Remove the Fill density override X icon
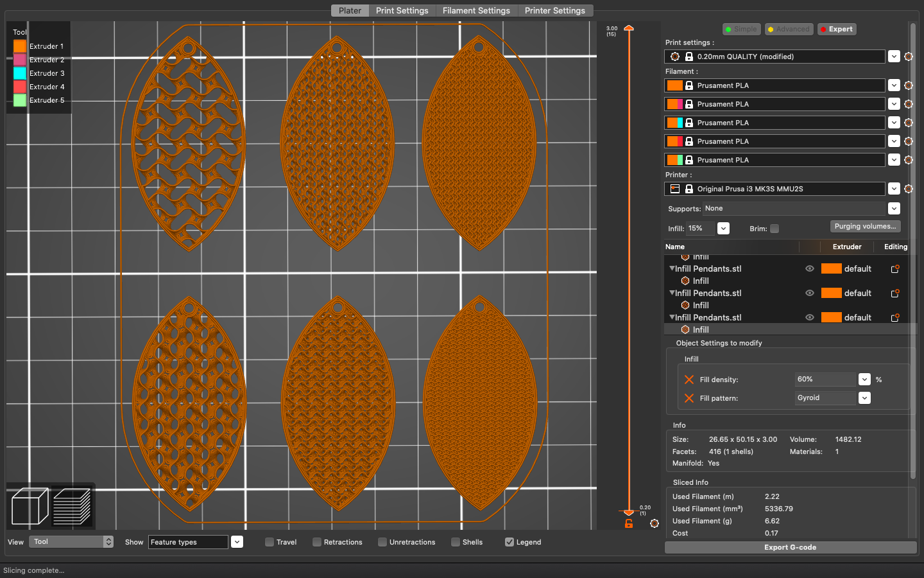The height and width of the screenshot is (578, 924). tap(689, 380)
